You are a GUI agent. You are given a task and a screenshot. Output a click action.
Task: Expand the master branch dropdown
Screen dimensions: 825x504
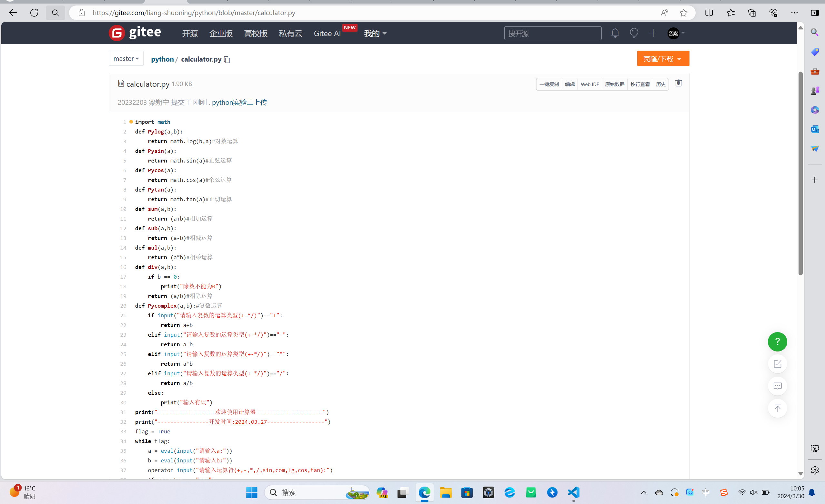(126, 59)
